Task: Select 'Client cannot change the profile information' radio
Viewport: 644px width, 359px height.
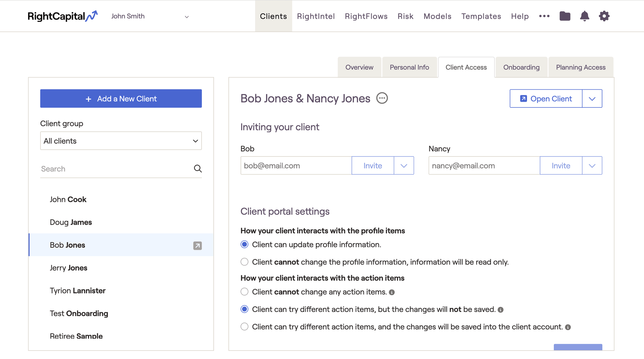Action: (245, 262)
